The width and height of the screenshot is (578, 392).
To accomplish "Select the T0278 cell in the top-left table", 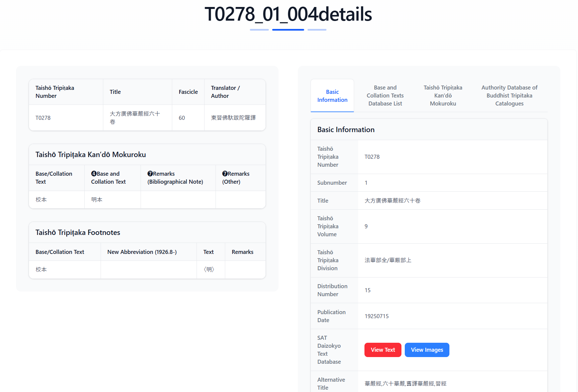I will [43, 118].
